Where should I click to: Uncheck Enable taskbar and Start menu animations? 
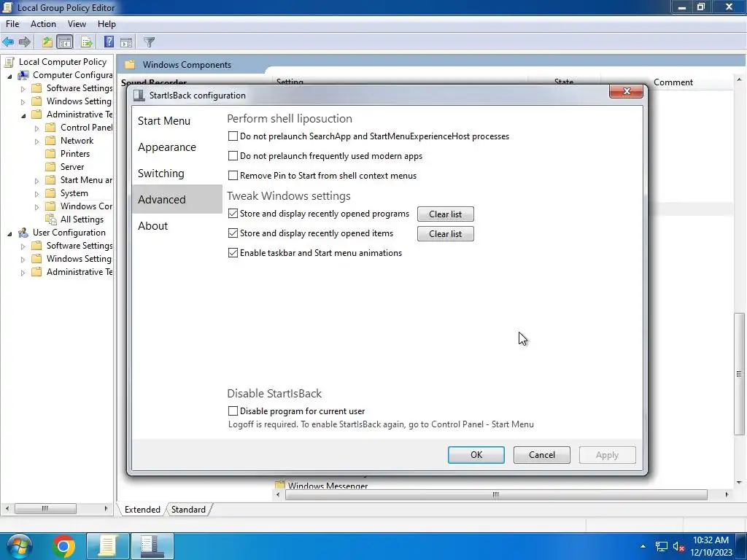(x=233, y=253)
